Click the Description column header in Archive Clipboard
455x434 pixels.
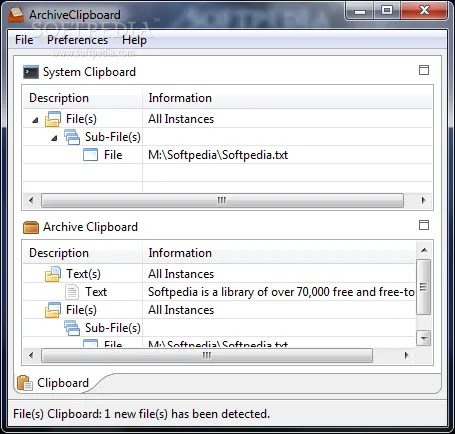coord(83,253)
